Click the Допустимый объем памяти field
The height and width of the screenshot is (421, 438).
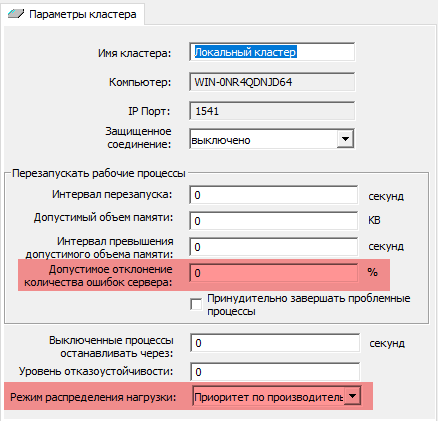click(274, 221)
